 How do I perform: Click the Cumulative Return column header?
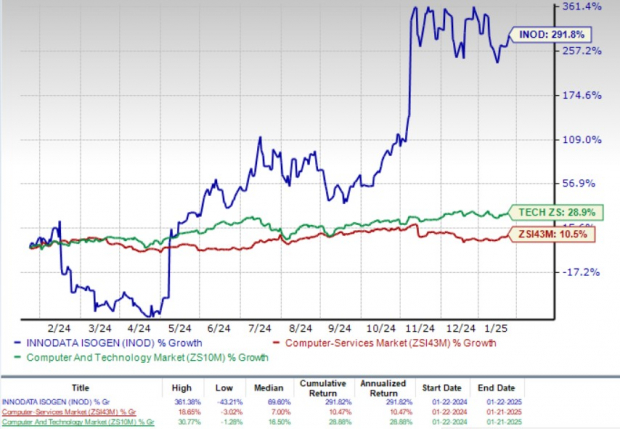coord(323,388)
